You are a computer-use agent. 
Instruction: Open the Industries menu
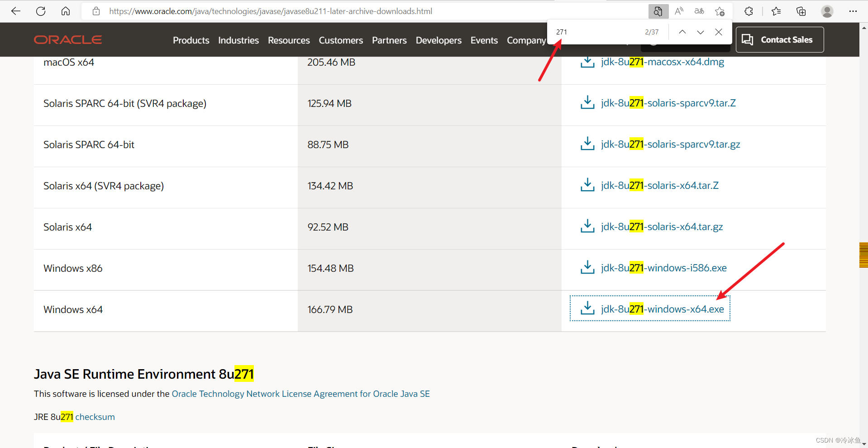238,40
